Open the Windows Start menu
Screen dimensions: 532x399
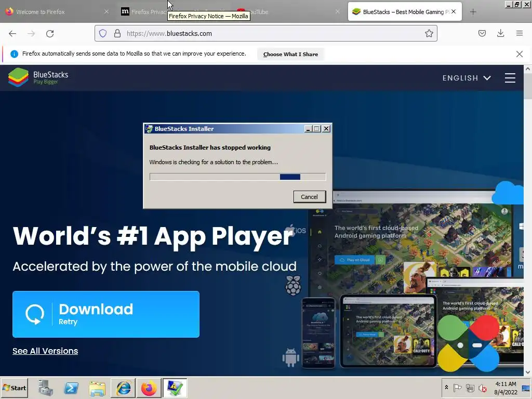(x=14, y=388)
